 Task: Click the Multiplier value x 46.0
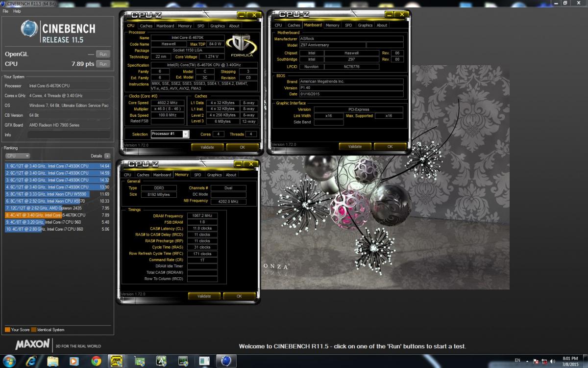pyautogui.click(x=168, y=109)
